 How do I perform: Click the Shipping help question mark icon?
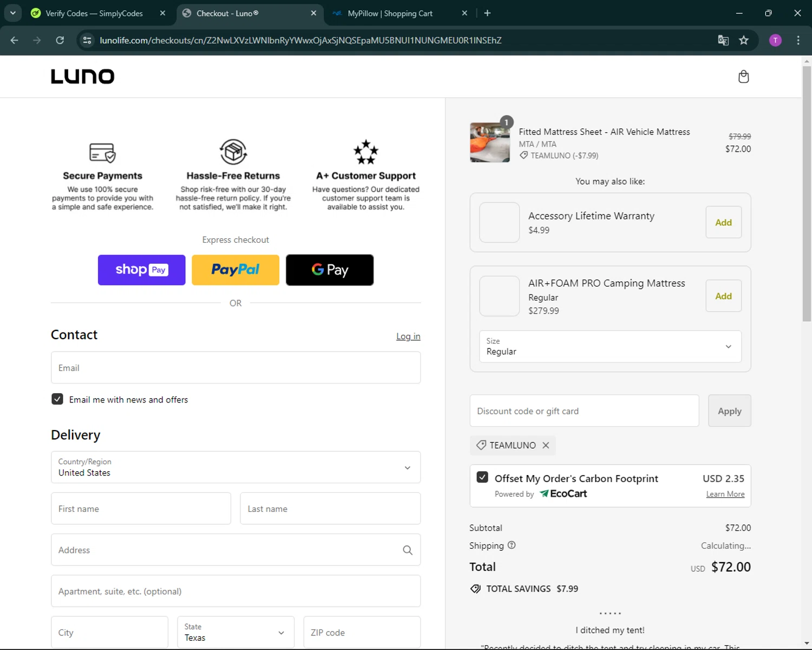[512, 545]
